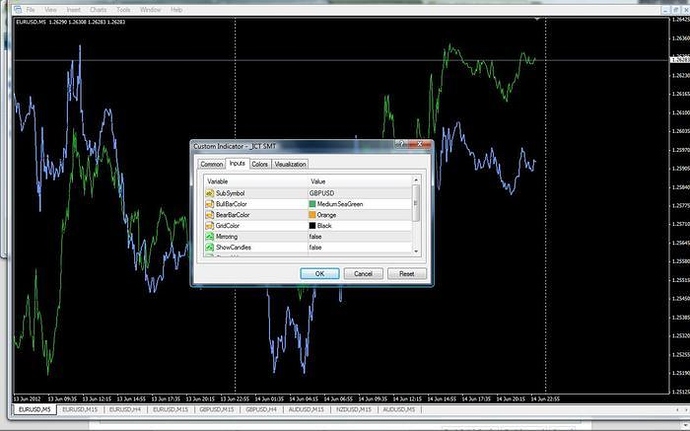Open the Help menu

(176, 9)
